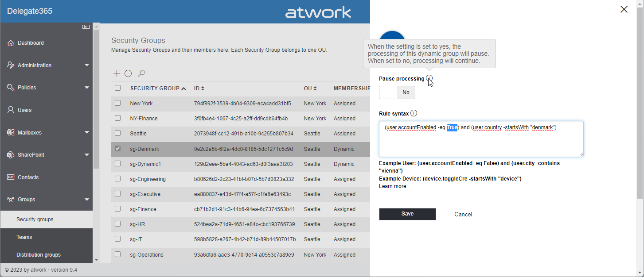This screenshot has width=644, height=277.
Task: Check the sg-Dynamic1 group checkbox
Action: coord(117,164)
